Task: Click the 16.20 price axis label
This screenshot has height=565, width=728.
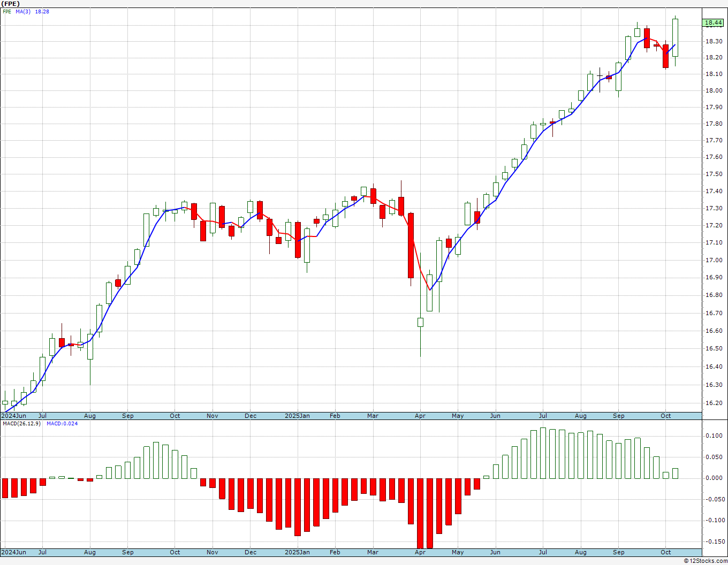Action: [x=713, y=403]
